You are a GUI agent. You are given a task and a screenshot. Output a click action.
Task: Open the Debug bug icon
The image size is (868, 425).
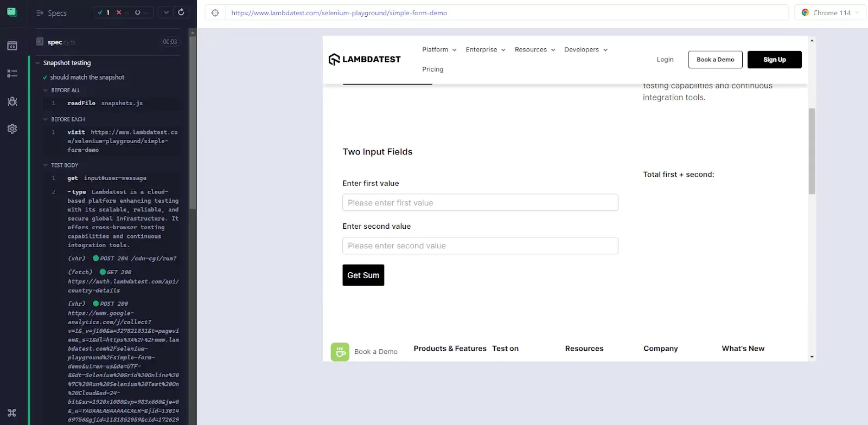(12, 101)
